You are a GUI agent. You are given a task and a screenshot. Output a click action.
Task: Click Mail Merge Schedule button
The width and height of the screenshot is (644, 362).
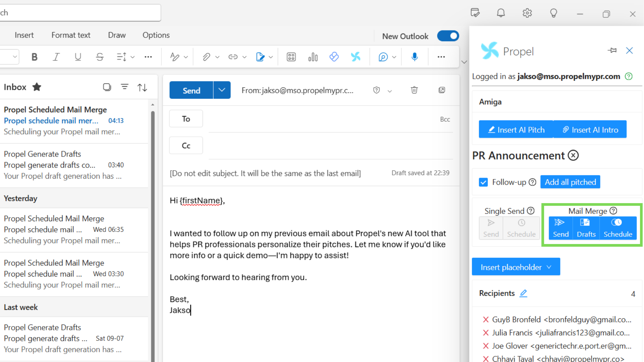pos(618,228)
